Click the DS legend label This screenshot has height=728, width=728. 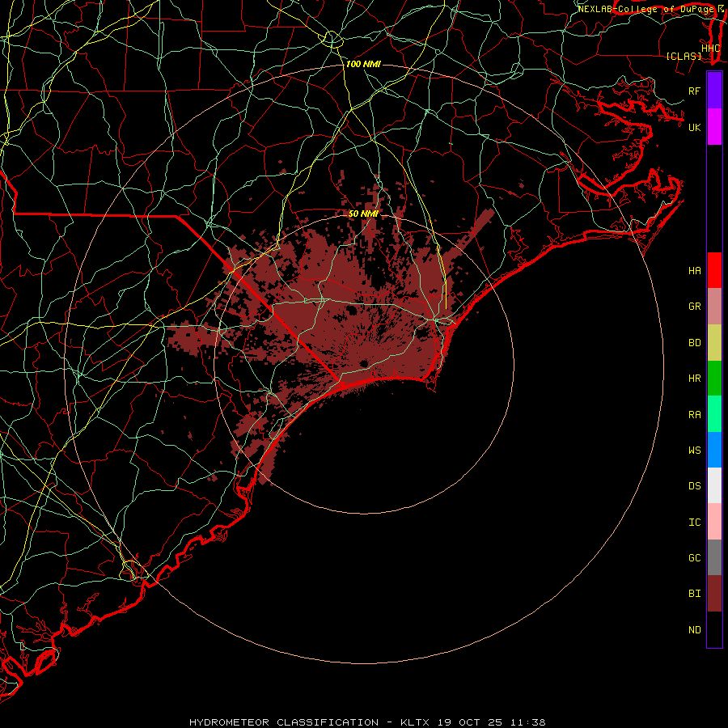pyautogui.click(x=694, y=486)
